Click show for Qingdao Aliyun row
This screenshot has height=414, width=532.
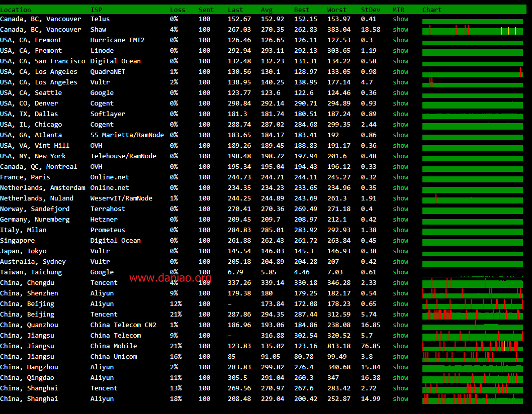tap(400, 377)
